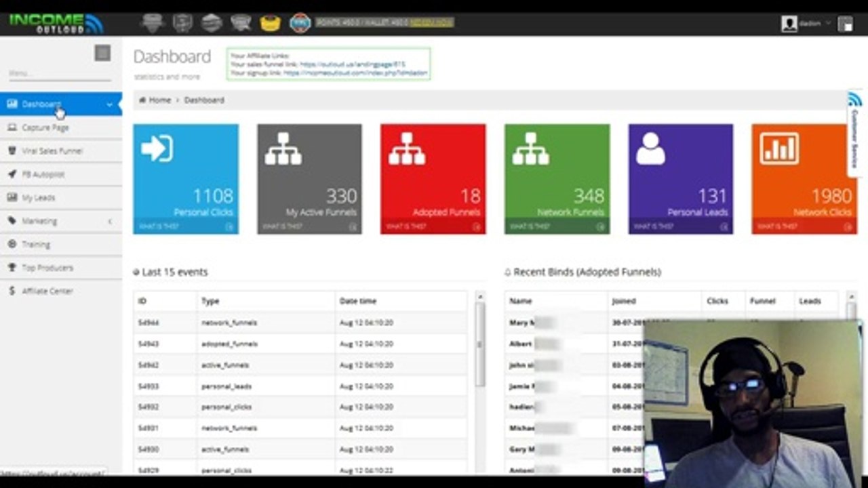Viewport: 868px width, 488px height.
Task: Click the Personal Leads person icon
Action: pos(650,148)
